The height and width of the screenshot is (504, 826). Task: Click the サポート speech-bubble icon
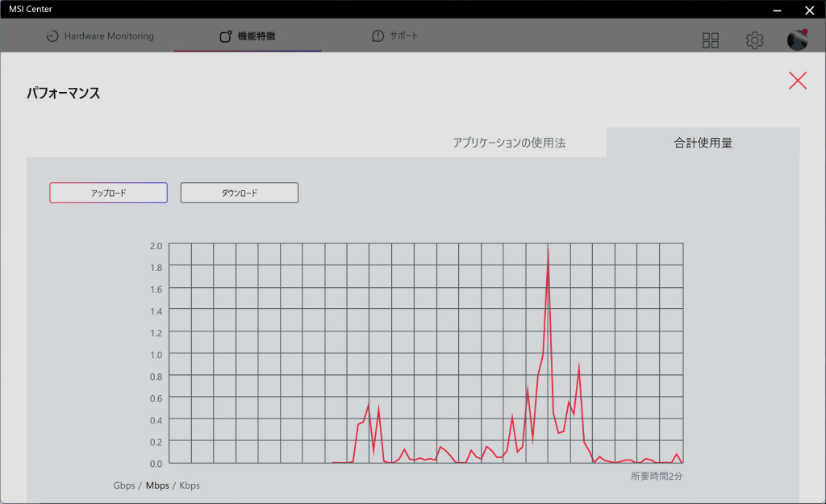378,35
